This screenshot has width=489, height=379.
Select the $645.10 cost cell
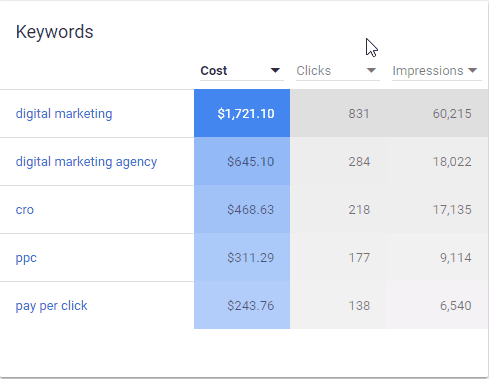tap(242, 161)
